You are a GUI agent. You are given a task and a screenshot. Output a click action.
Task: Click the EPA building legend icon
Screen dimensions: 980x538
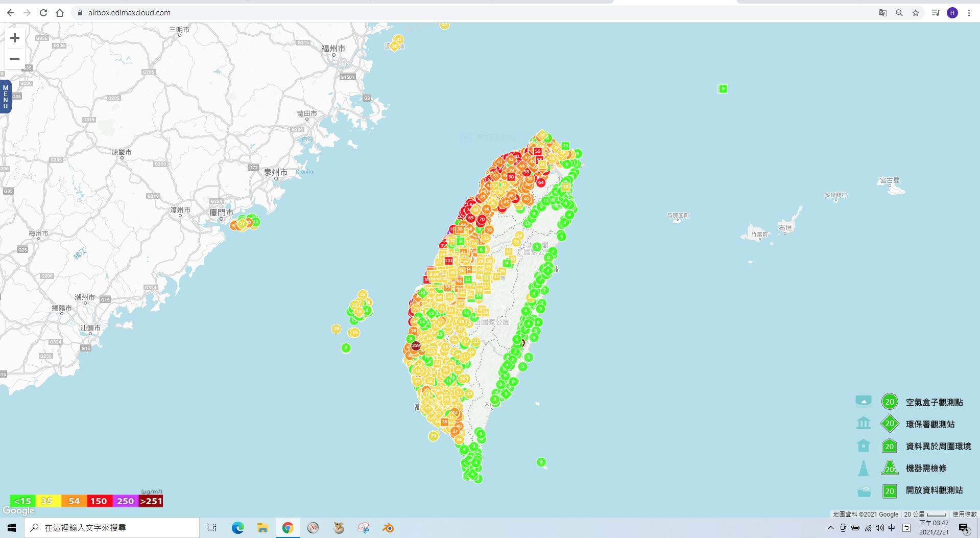tap(864, 423)
